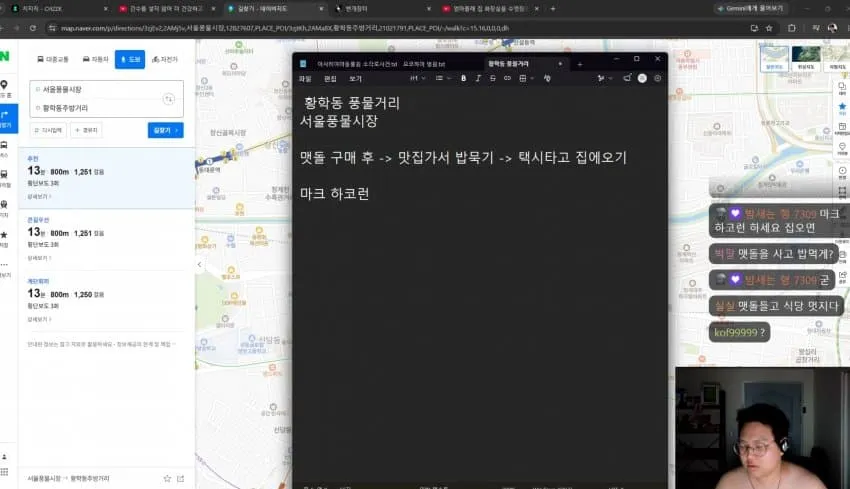This screenshot has height=489, width=850.
Task: Open the map home pin sidebar icon
Action: (x=4, y=88)
